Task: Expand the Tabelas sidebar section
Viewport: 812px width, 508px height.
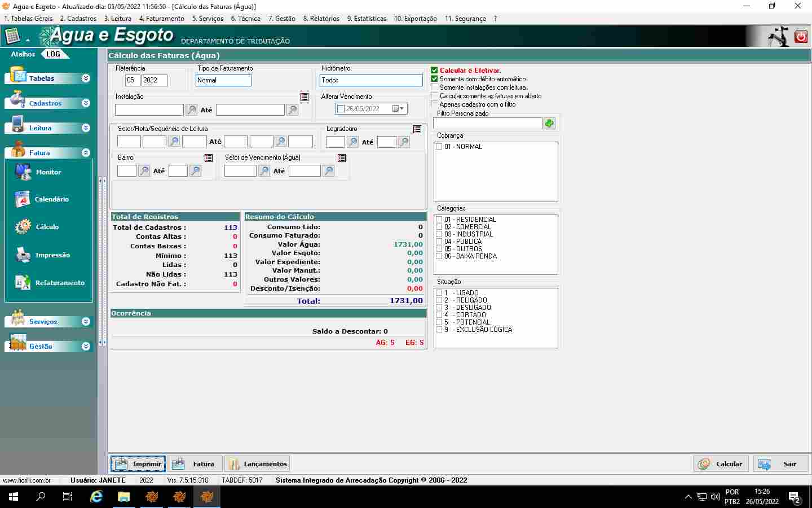Action: click(x=86, y=78)
